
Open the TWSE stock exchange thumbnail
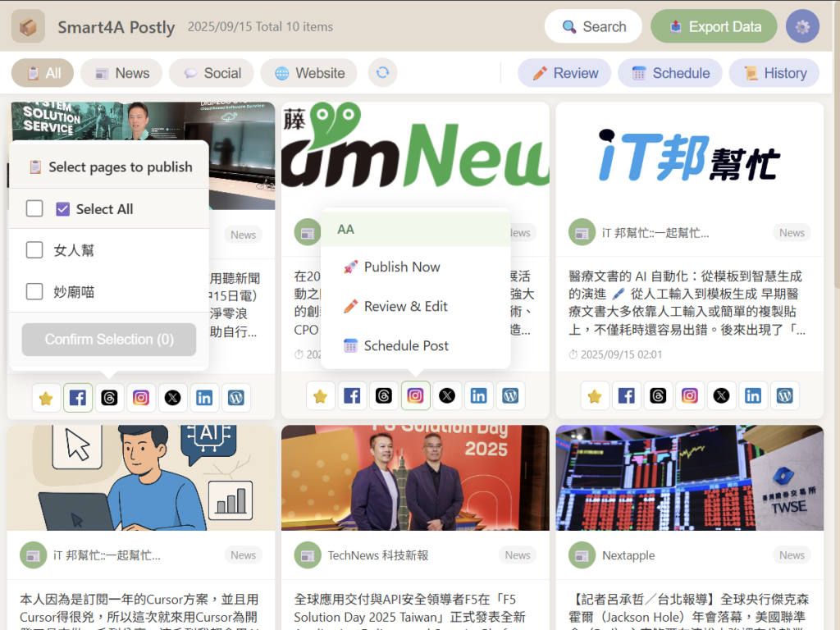click(689, 477)
